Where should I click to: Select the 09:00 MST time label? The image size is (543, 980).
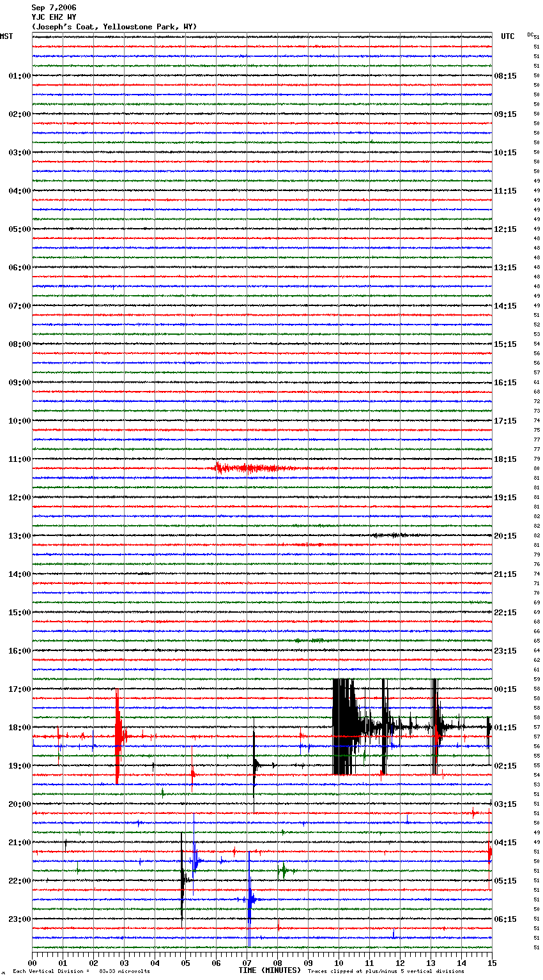point(19,383)
